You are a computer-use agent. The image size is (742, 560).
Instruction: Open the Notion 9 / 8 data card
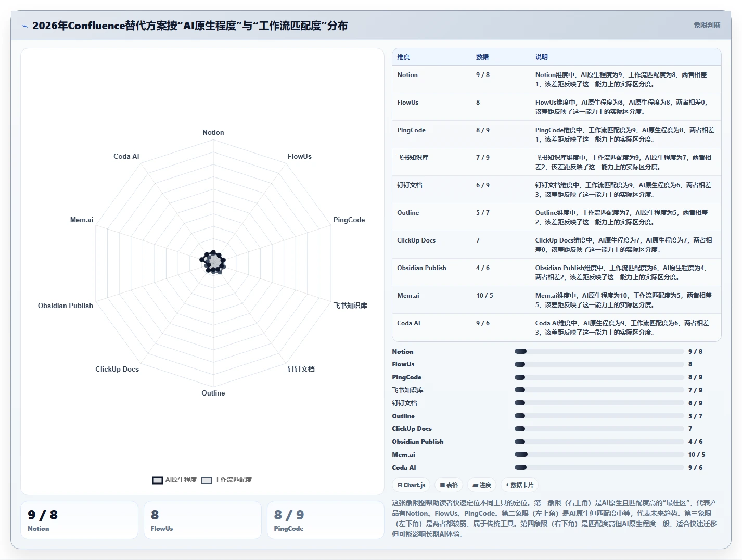(80, 520)
